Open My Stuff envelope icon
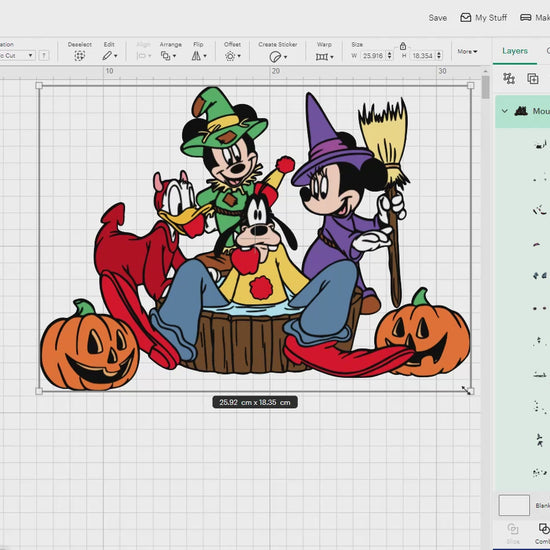Viewport: 550px width, 550px height. pyautogui.click(x=465, y=18)
